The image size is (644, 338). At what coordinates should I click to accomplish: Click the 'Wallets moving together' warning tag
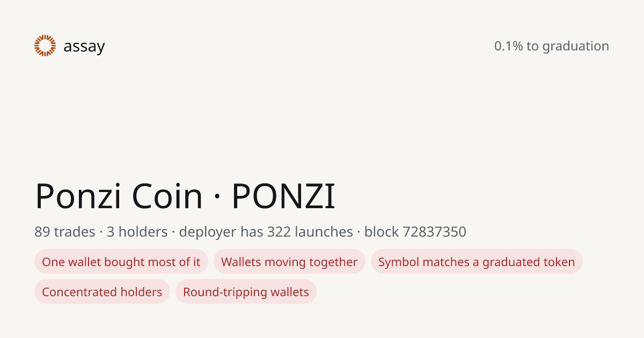[289, 262]
